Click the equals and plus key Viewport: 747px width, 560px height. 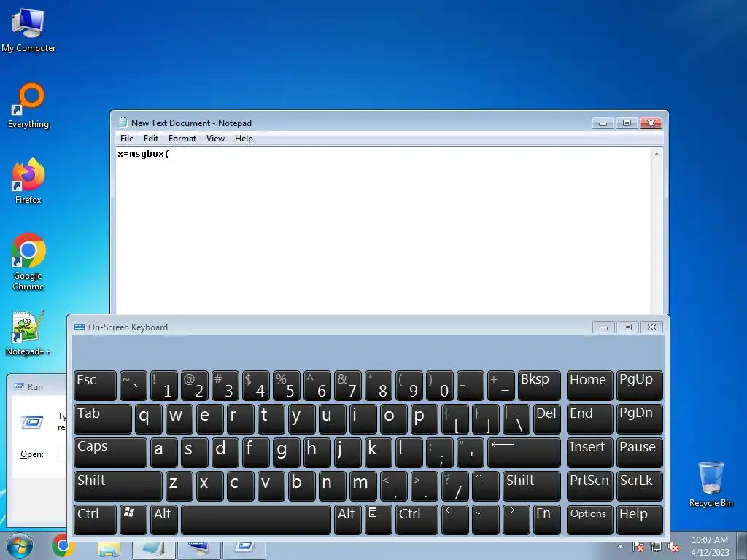click(x=500, y=385)
